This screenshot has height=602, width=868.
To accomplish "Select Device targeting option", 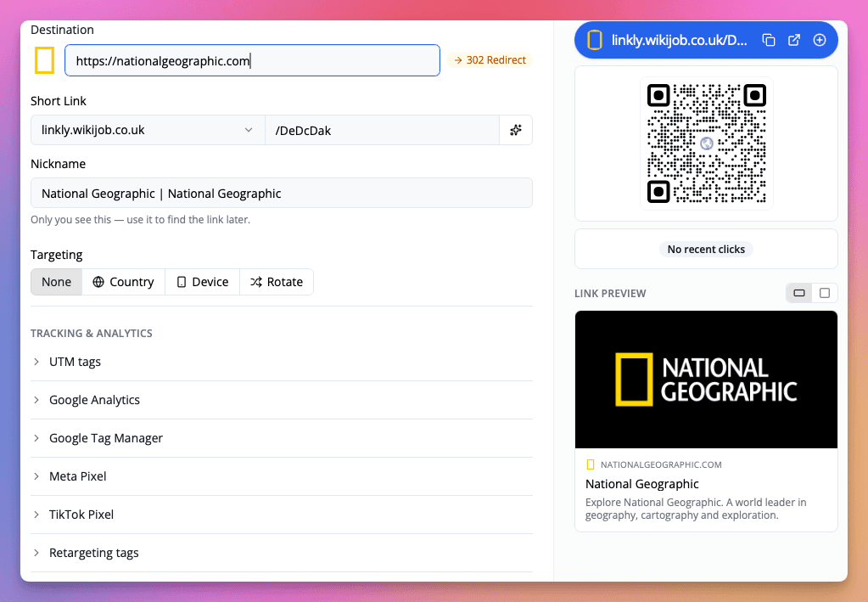I will [203, 282].
